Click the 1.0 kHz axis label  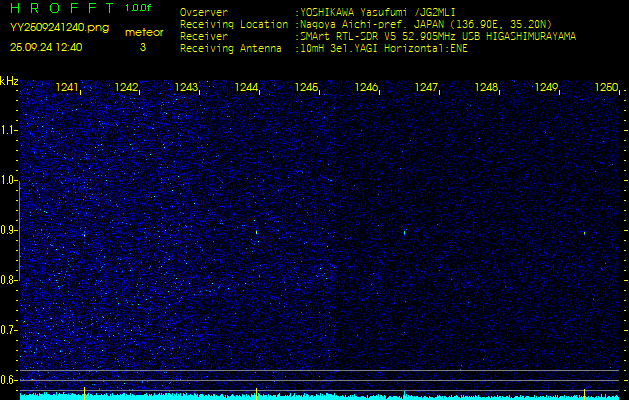8,180
